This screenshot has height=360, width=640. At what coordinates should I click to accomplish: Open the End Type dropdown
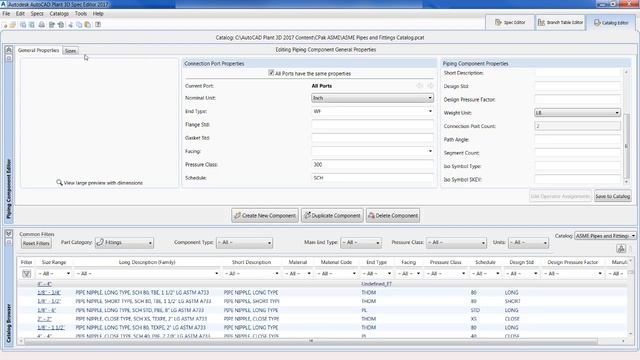[372, 111]
